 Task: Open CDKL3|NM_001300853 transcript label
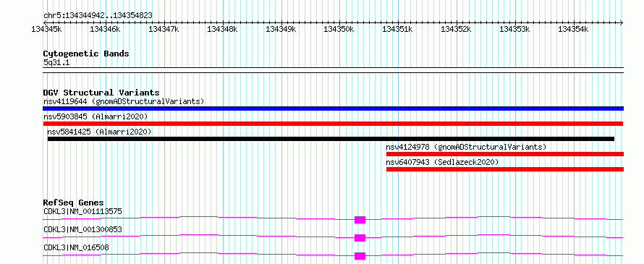tap(82, 229)
